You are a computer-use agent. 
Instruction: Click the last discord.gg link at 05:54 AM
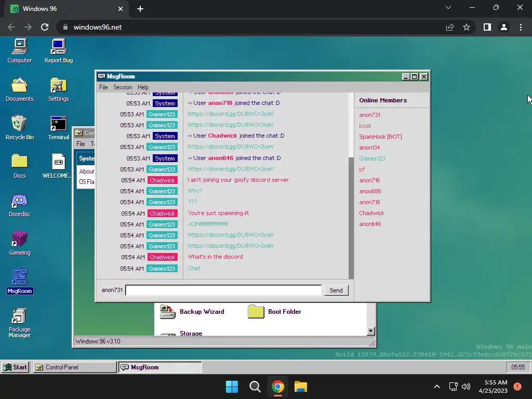tap(231, 246)
